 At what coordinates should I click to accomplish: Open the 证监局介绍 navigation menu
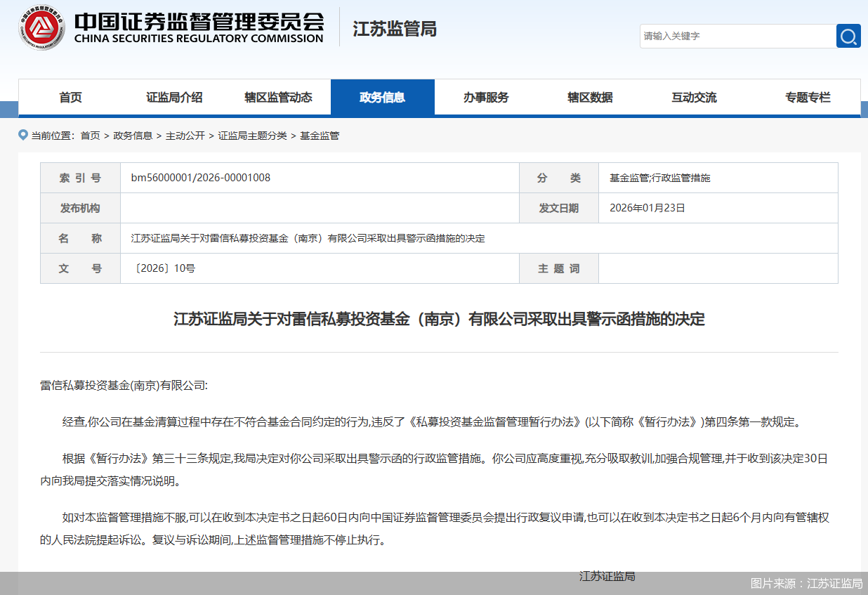coord(175,97)
